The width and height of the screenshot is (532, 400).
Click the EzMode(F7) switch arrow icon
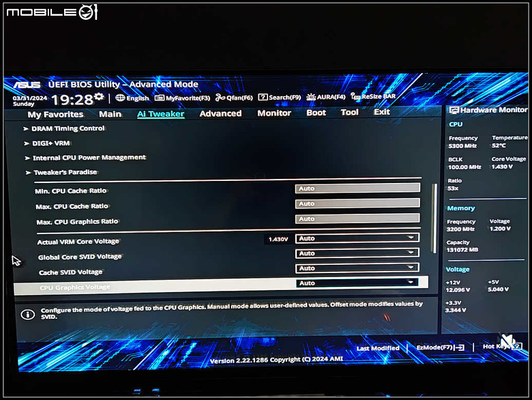coord(460,347)
